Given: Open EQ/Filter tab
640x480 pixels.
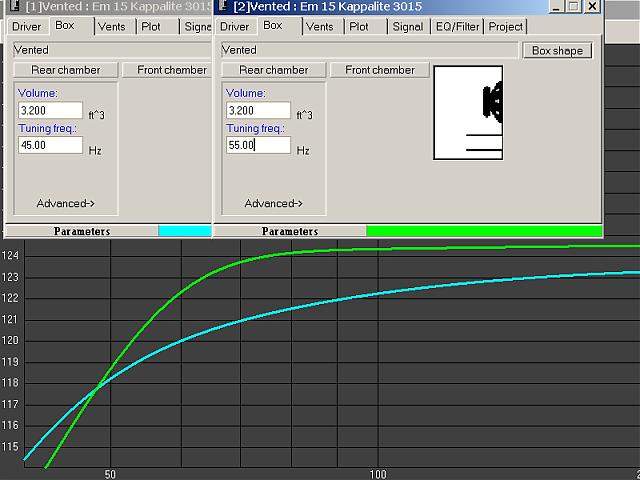Looking at the screenshot, I should point(458,27).
